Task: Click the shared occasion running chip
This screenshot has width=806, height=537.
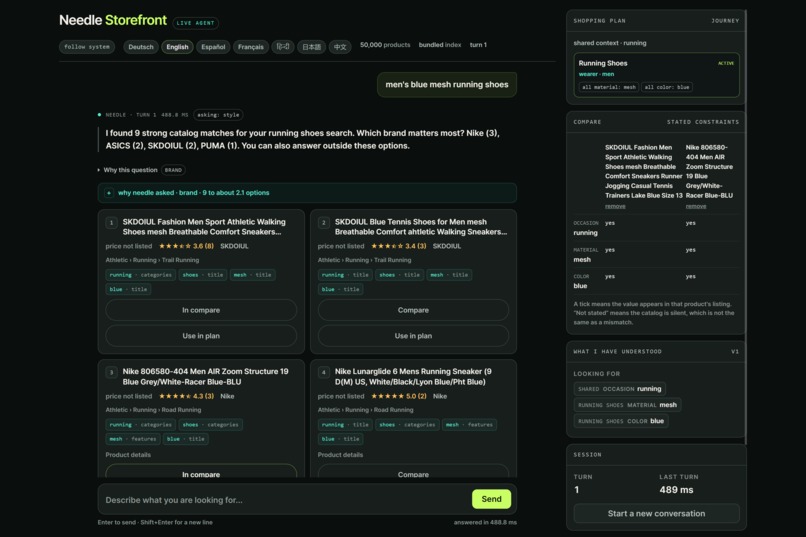Action: click(619, 389)
